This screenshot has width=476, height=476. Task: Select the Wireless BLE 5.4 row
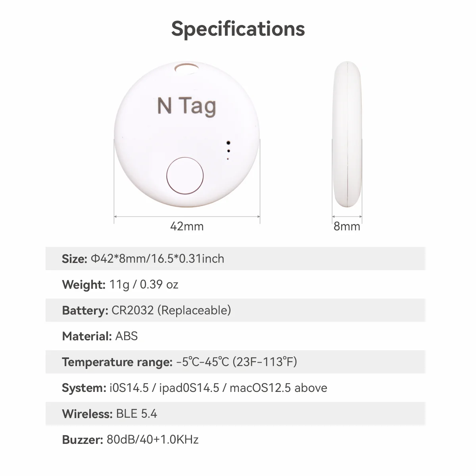pyautogui.click(x=235, y=414)
